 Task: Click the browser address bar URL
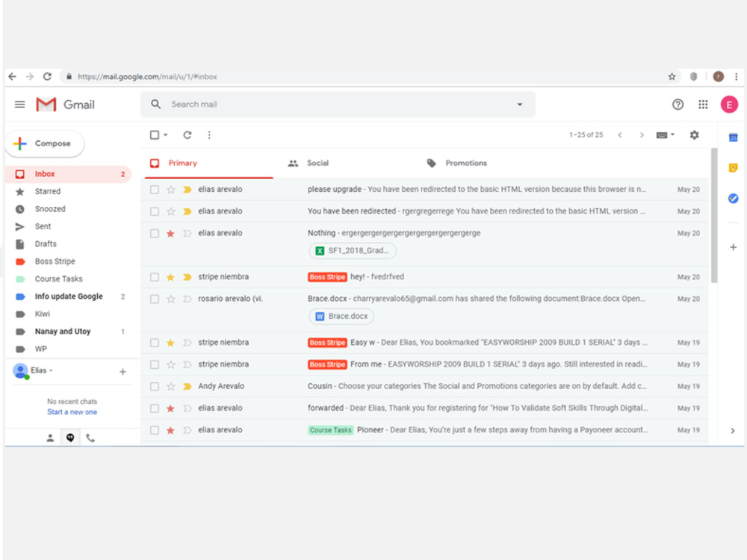tap(147, 77)
